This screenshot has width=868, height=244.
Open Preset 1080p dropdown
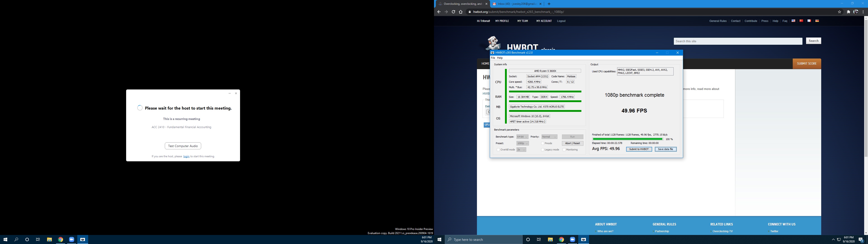coord(523,143)
